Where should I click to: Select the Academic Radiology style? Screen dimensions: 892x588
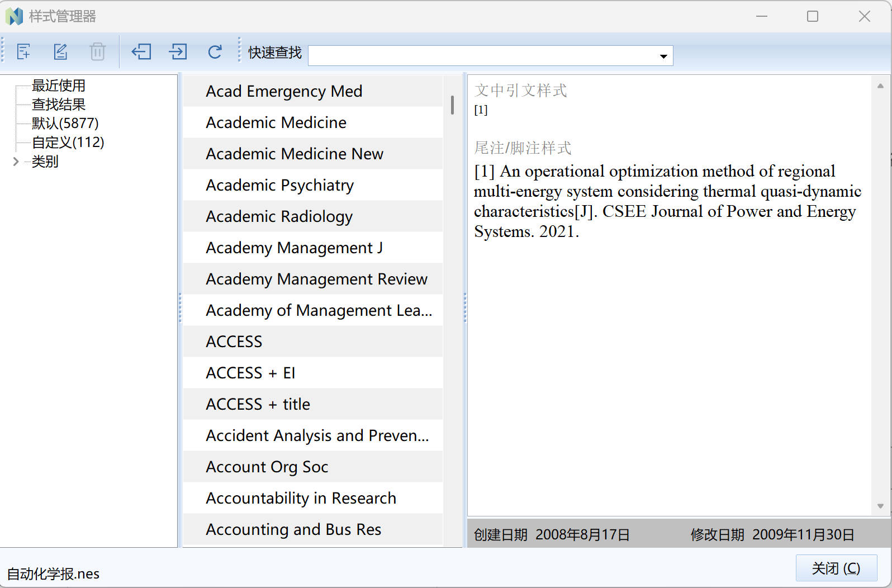[x=279, y=216]
